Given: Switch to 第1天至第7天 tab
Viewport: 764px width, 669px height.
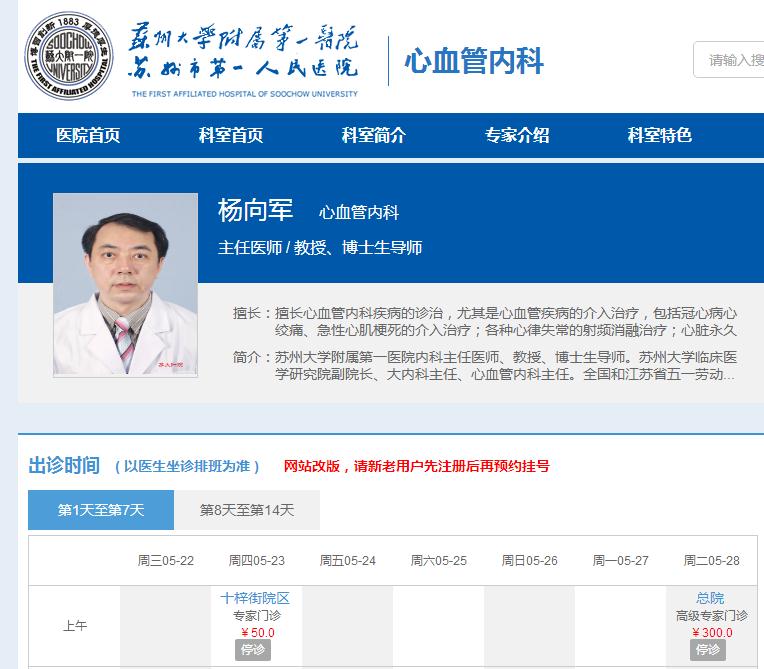Looking at the screenshot, I should tap(101, 510).
